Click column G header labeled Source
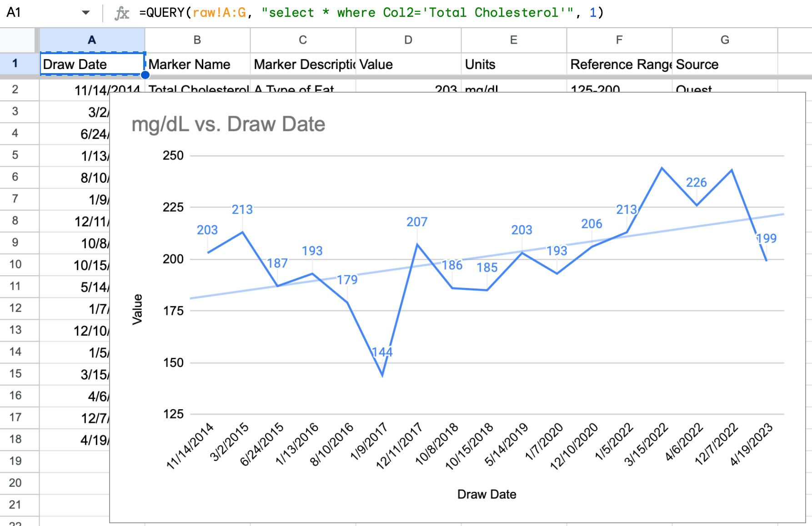 724,40
